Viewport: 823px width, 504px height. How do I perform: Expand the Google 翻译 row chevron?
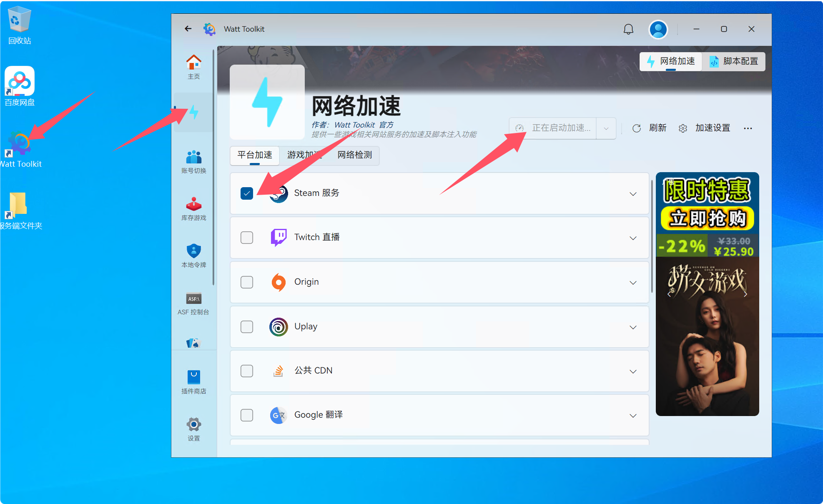click(x=633, y=416)
